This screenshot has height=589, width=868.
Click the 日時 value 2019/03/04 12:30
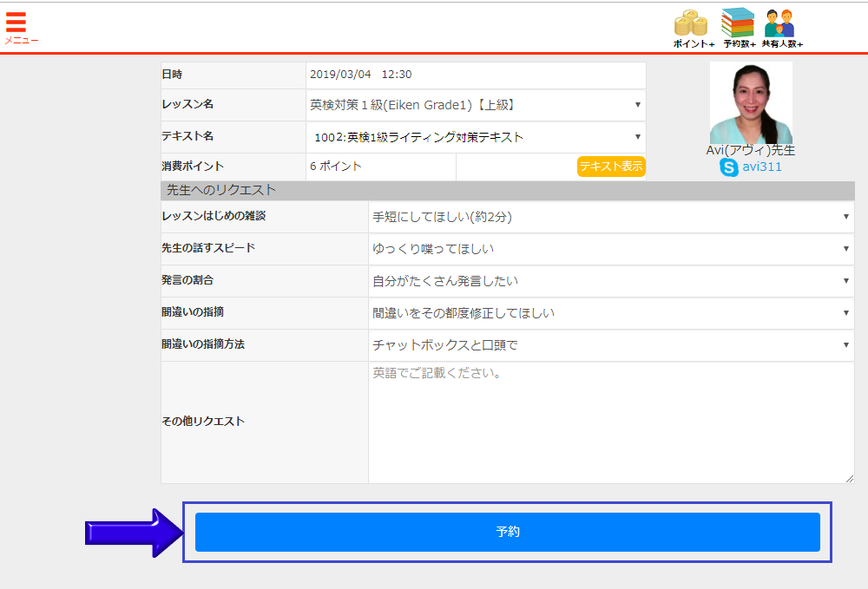(360, 75)
